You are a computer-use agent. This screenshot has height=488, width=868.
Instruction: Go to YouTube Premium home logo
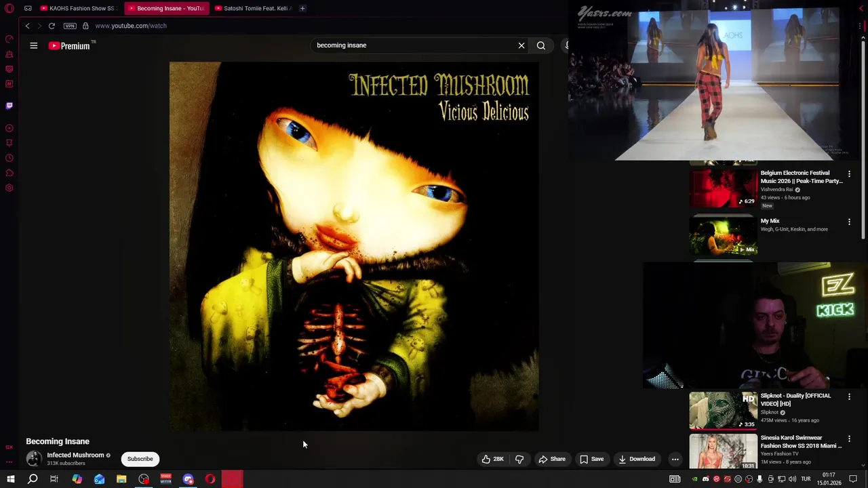pyautogui.click(x=71, y=45)
